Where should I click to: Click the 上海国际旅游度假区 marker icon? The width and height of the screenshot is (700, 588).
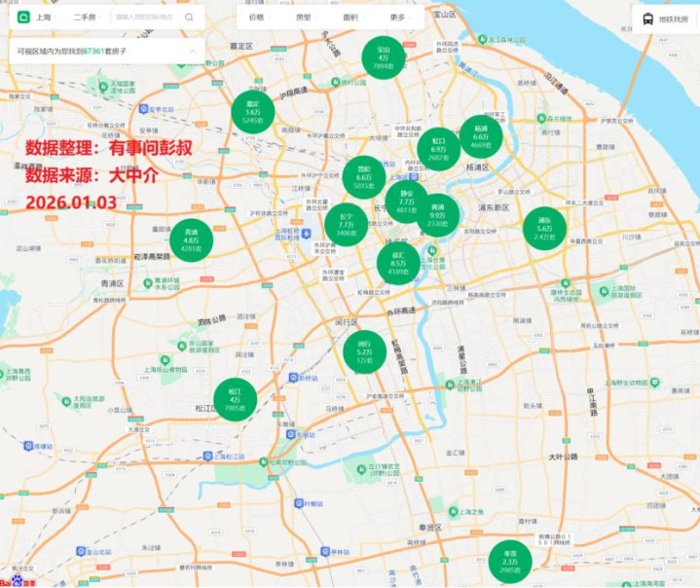click(x=604, y=291)
